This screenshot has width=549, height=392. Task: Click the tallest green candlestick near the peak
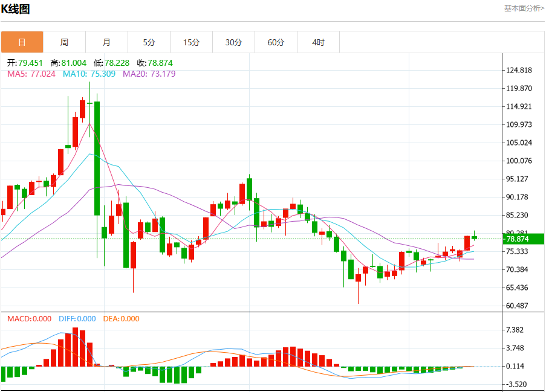tap(97, 158)
